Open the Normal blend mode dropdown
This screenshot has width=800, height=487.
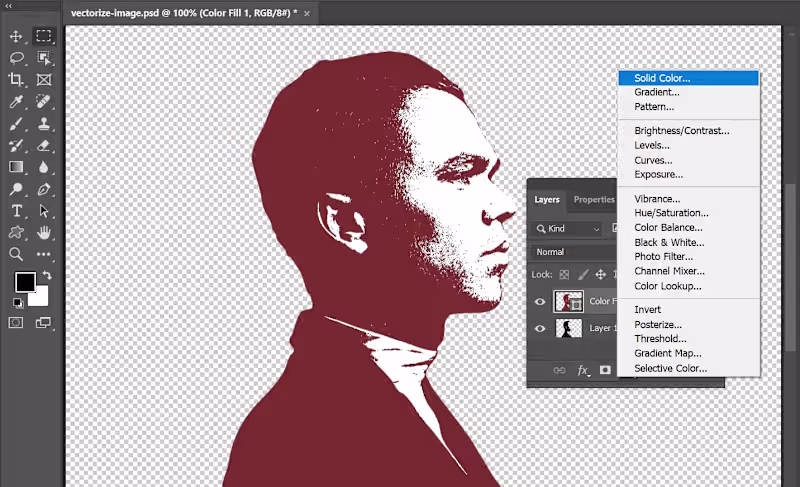574,252
